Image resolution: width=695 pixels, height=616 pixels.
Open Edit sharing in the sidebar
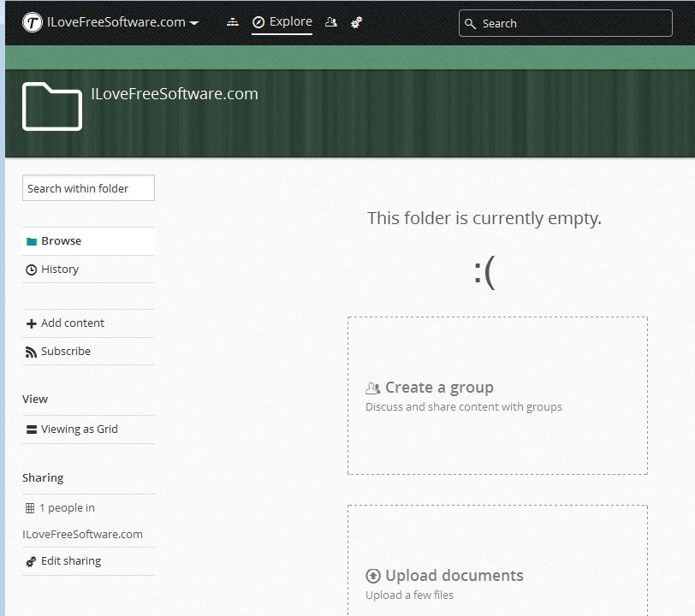point(89,561)
